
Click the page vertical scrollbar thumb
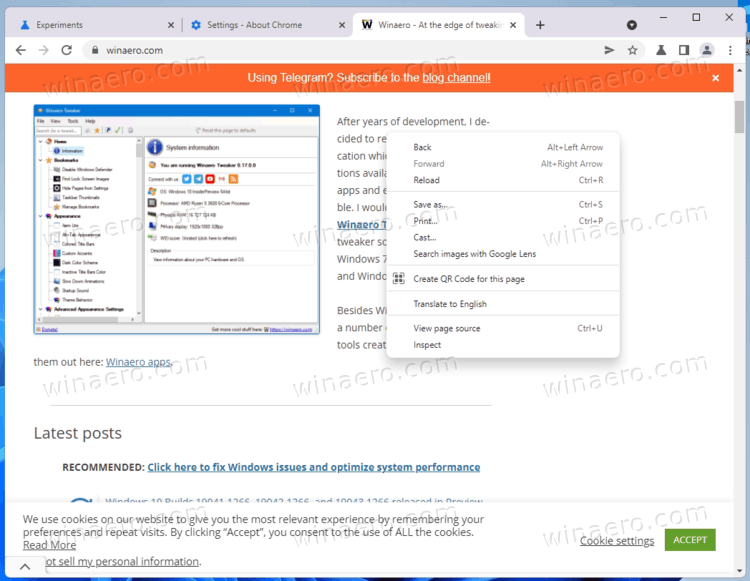(739, 117)
